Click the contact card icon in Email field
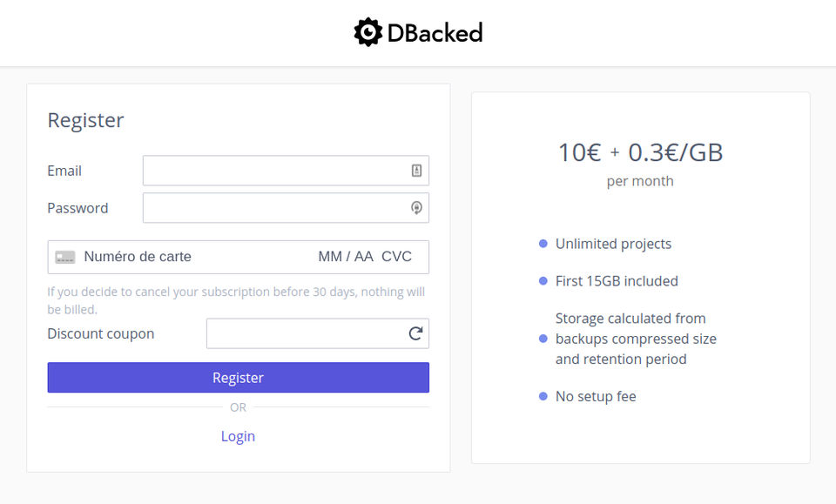836x504 pixels. coord(416,171)
